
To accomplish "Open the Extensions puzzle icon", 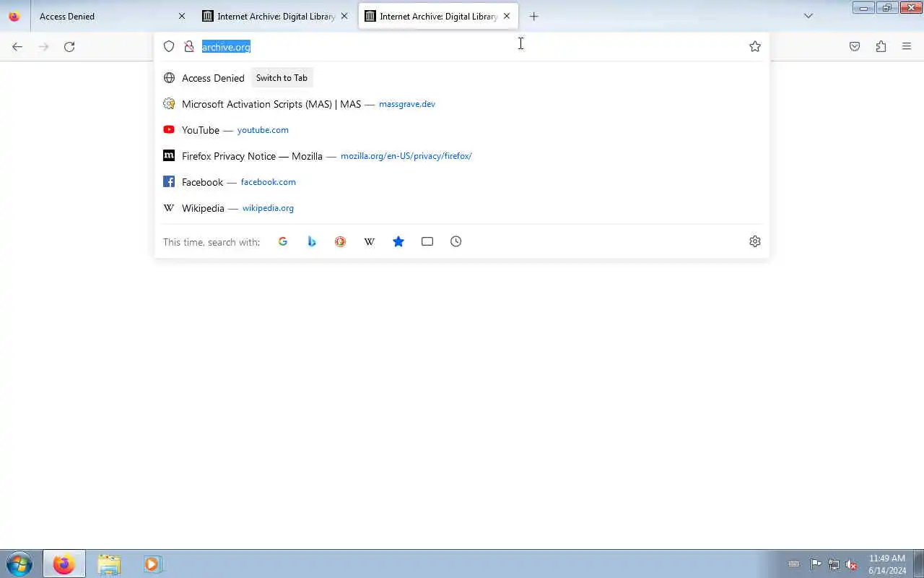I will (x=881, y=46).
